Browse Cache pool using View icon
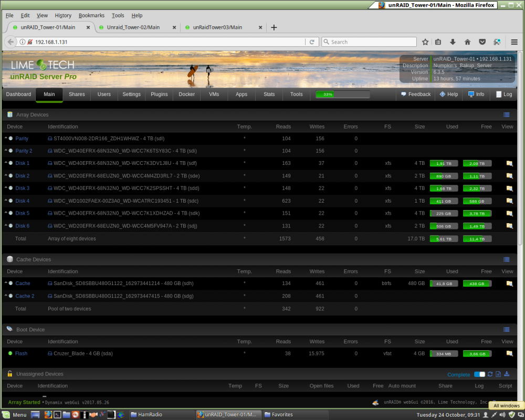 pyautogui.click(x=509, y=283)
